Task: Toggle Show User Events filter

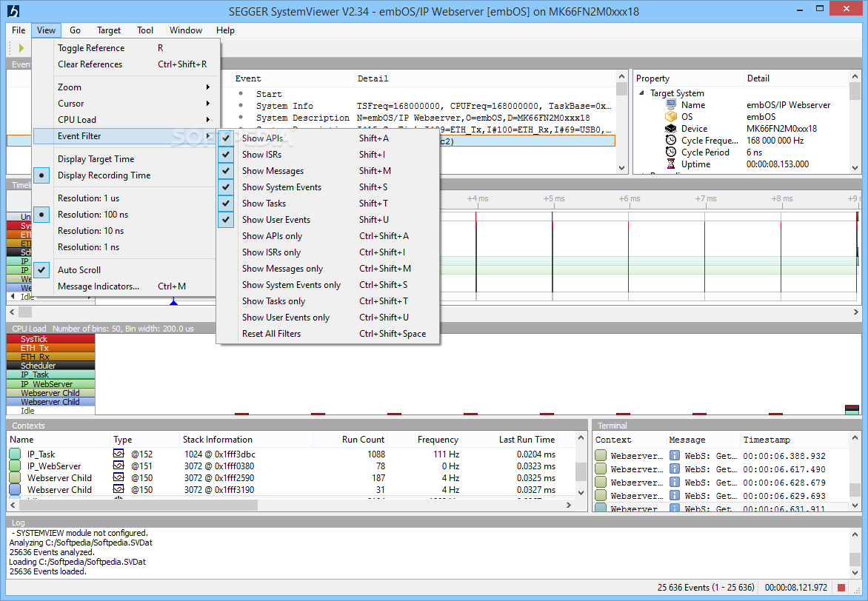Action: click(226, 220)
